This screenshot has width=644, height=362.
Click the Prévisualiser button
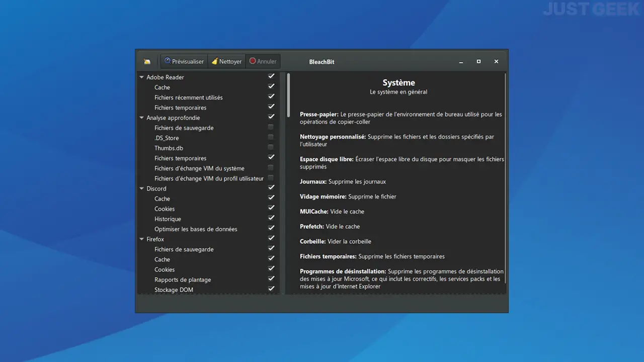[184, 61]
